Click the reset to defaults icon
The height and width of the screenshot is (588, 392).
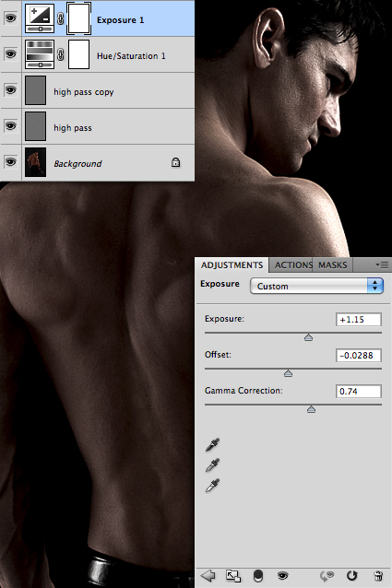(x=351, y=576)
